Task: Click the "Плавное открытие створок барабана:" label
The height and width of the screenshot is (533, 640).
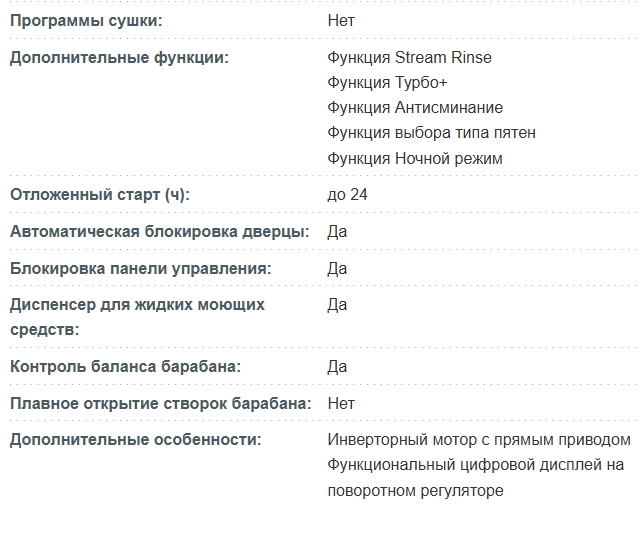Action: pyautogui.click(x=160, y=403)
